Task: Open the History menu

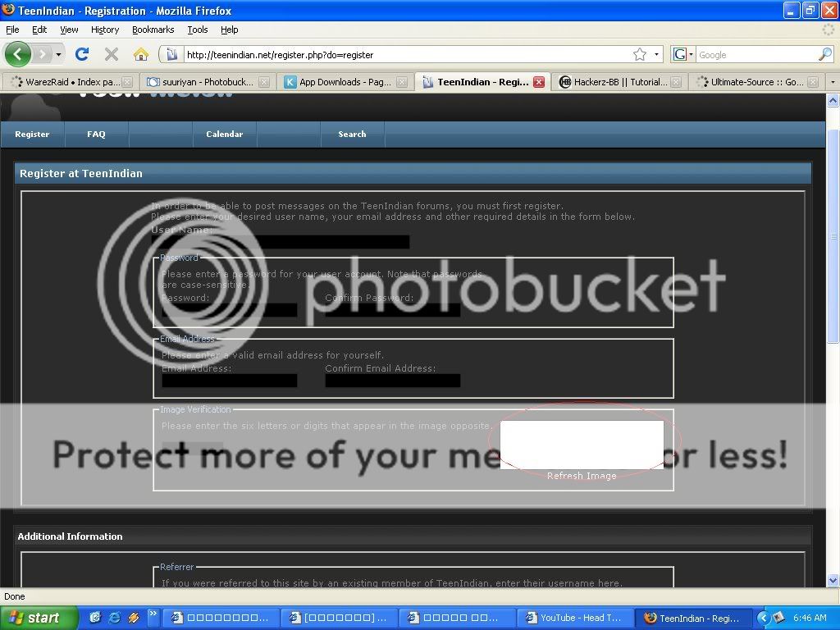Action: (105, 30)
